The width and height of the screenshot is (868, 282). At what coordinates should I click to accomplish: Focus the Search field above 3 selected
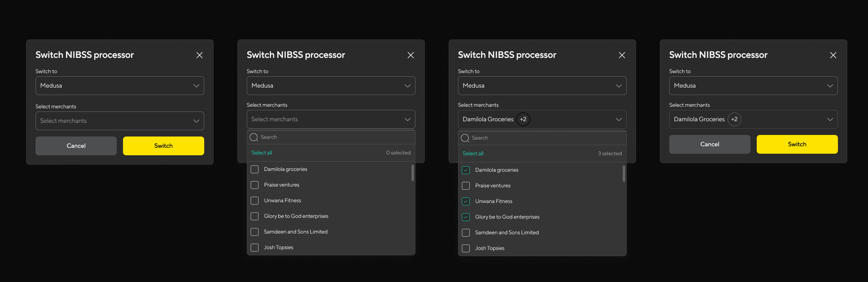tap(542, 138)
